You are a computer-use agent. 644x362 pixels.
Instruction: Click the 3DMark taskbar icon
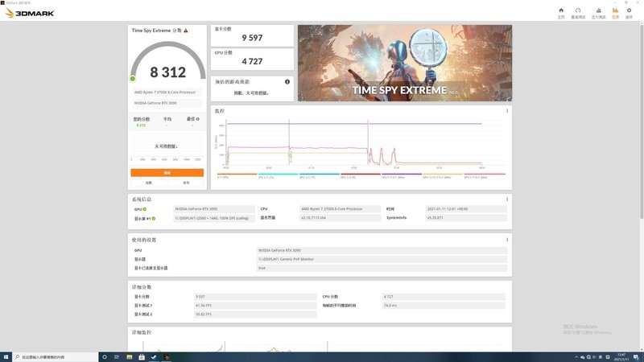pyautogui.click(x=167, y=357)
